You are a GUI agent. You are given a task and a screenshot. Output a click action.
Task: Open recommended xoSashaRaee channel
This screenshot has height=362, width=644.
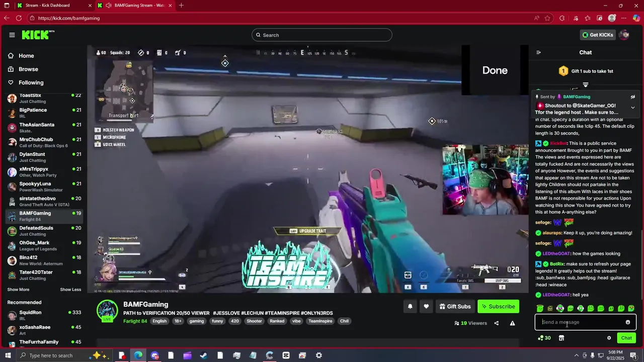(44, 330)
